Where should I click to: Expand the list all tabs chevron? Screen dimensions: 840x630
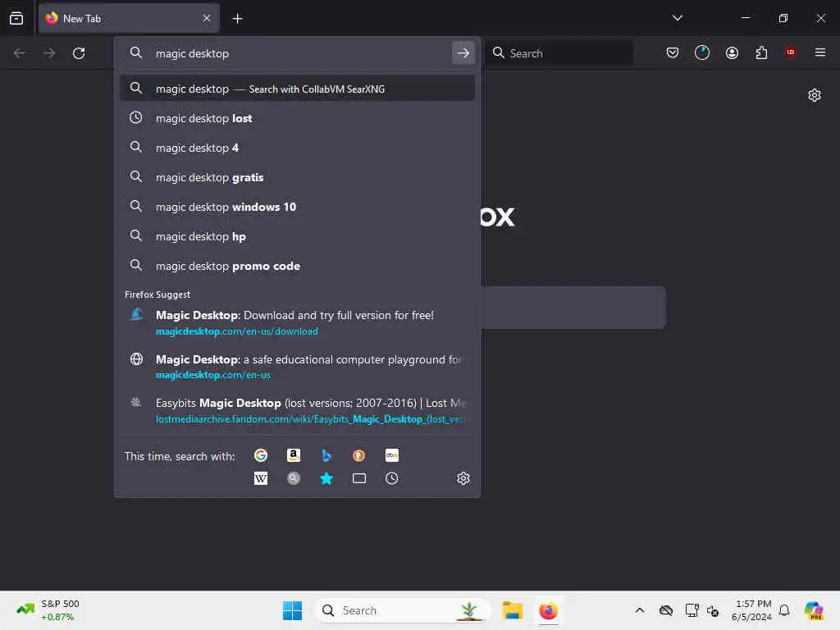pyautogui.click(x=677, y=18)
